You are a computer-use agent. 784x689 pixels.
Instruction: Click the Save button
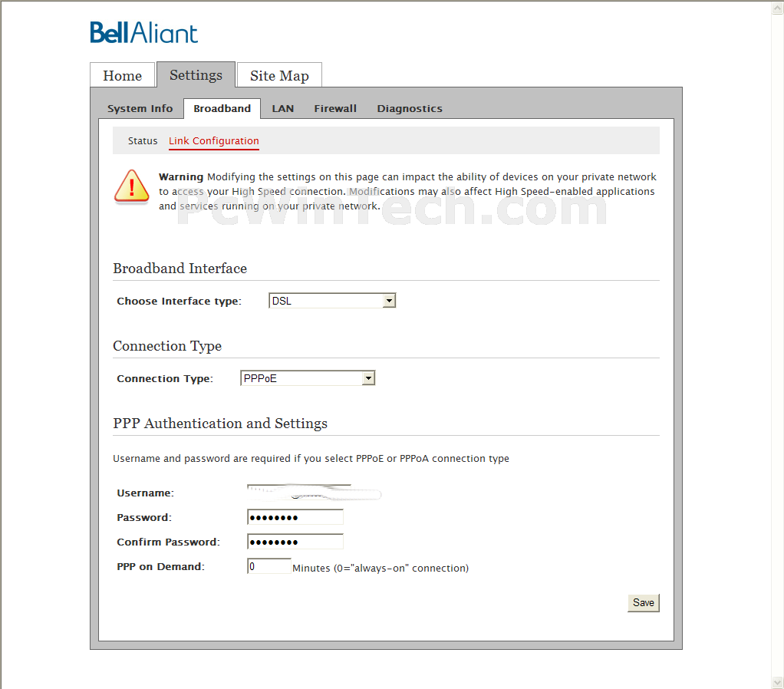point(644,602)
